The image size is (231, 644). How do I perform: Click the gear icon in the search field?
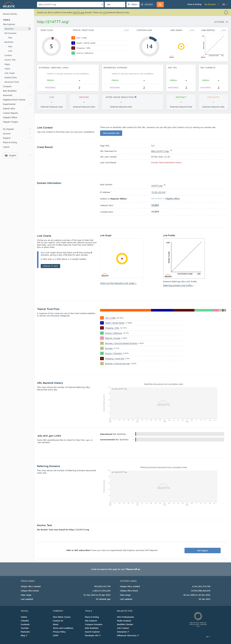(102, 4)
